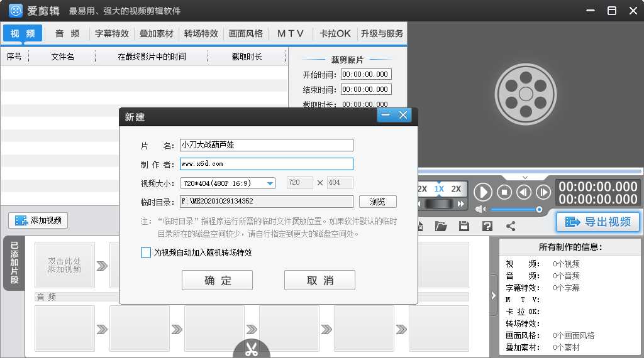Viewport: 644px width, 358px height.
Task: Open the 转场特效 tab
Action: (201, 34)
